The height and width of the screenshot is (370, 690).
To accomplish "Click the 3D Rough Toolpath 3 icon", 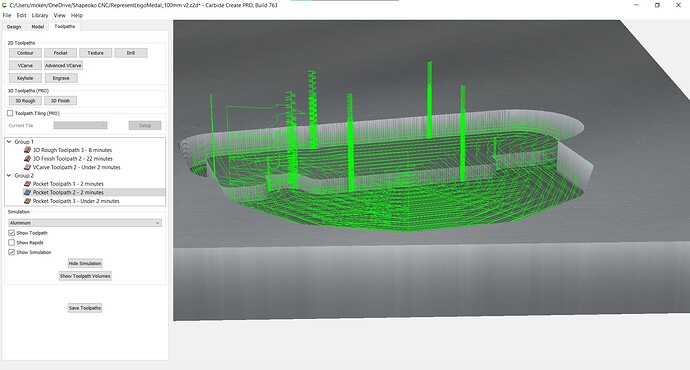I will point(27,150).
